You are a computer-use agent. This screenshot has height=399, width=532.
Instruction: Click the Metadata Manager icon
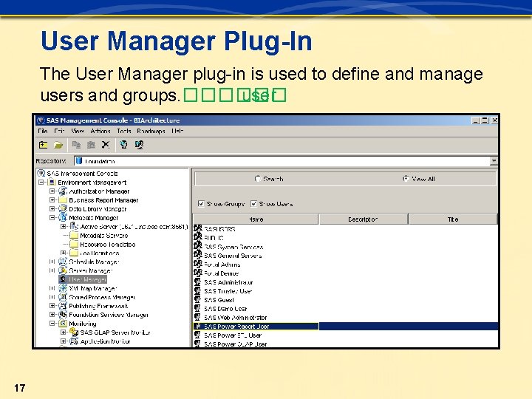(x=63, y=218)
